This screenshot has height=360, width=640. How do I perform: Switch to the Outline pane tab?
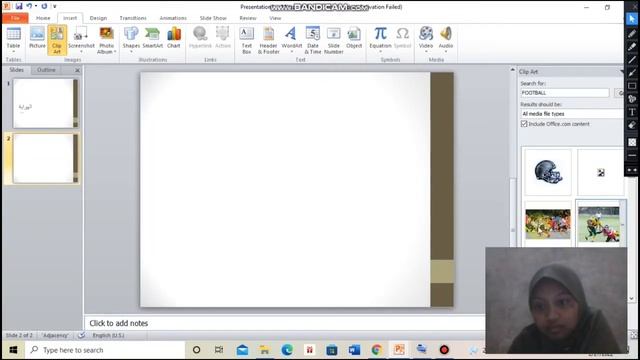46,70
